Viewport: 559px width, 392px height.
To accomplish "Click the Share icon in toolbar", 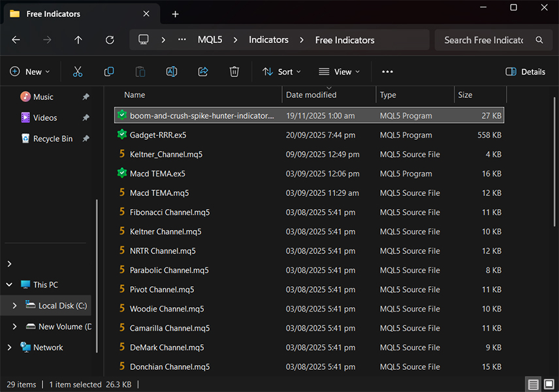I will (x=203, y=72).
